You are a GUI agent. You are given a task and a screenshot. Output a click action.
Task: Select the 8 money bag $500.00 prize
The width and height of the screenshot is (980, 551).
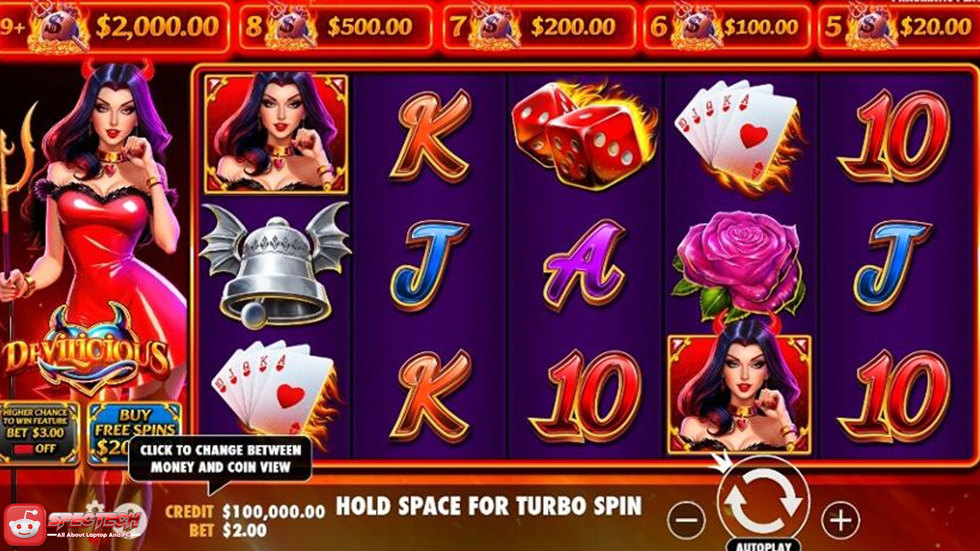pos(336,27)
